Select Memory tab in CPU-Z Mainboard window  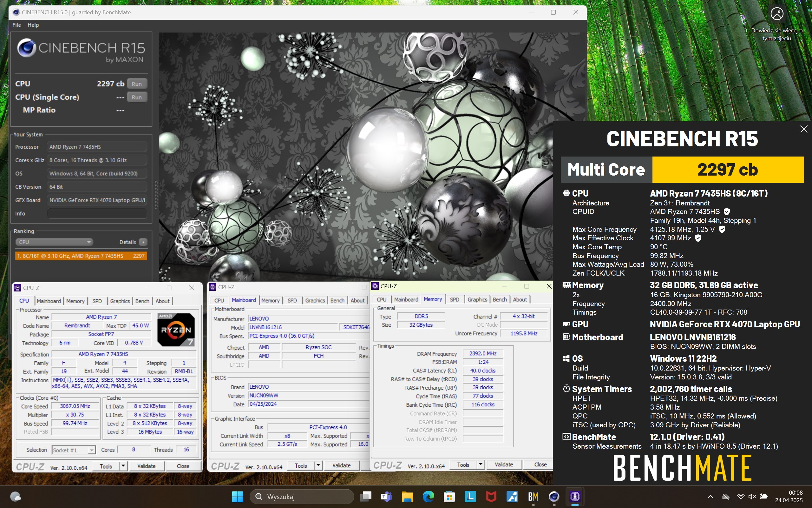tap(271, 300)
